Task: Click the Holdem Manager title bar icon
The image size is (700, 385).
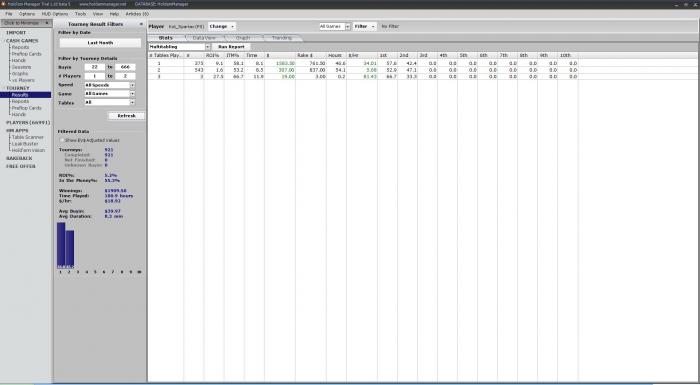Action: click(3, 4)
